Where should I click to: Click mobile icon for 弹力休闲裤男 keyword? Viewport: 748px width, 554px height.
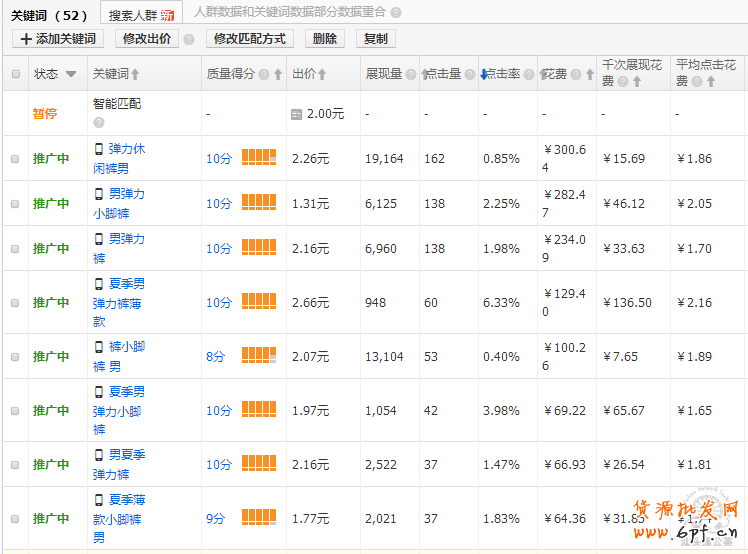coord(98,149)
